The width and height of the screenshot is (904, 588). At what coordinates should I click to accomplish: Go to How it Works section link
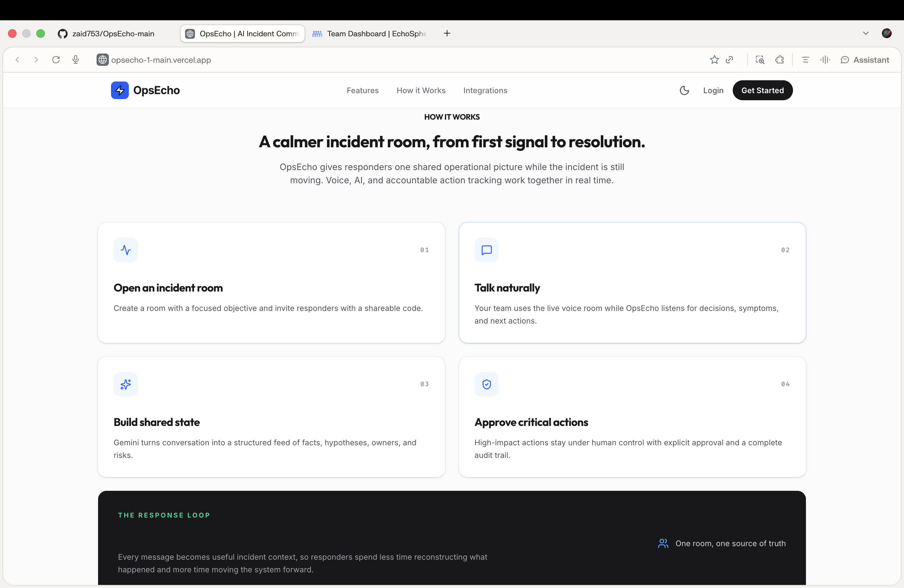point(421,90)
